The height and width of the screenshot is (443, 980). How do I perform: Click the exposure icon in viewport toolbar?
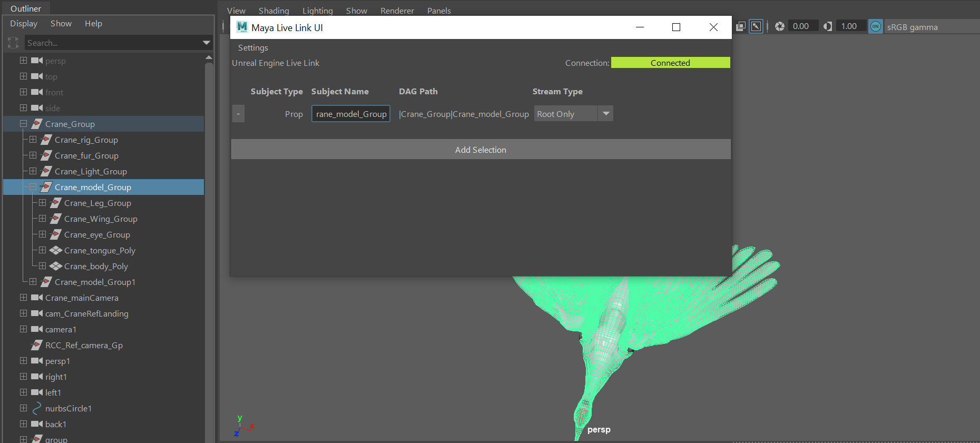(780, 26)
